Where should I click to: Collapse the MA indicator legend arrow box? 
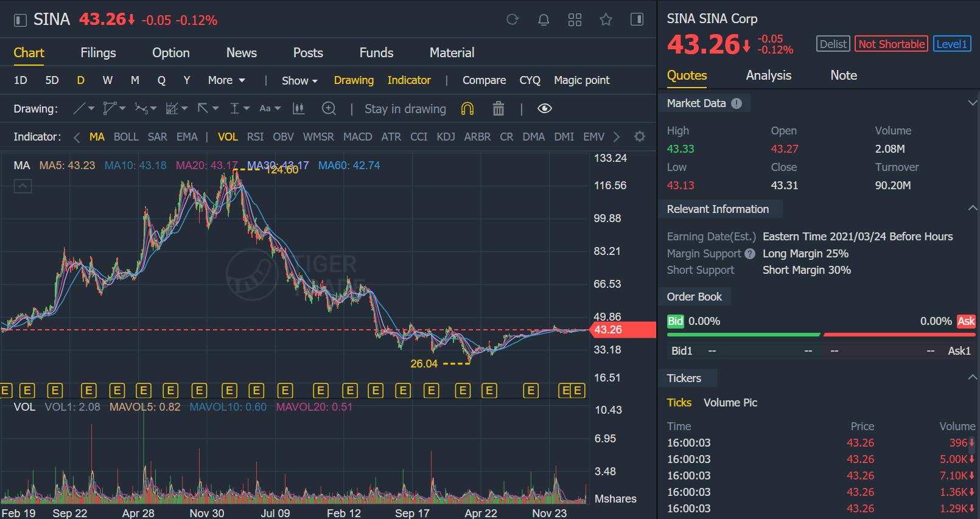coord(23,186)
